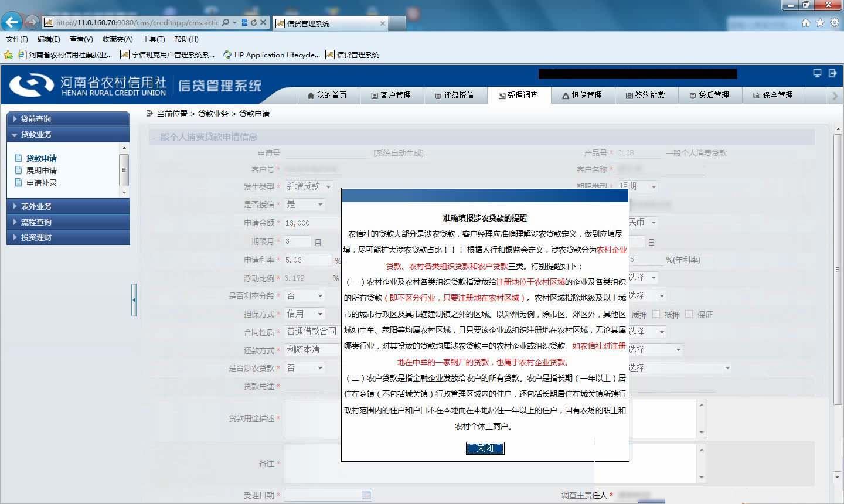Expand the 投资理财 sidebar section
The image size is (844, 504).
click(x=68, y=237)
